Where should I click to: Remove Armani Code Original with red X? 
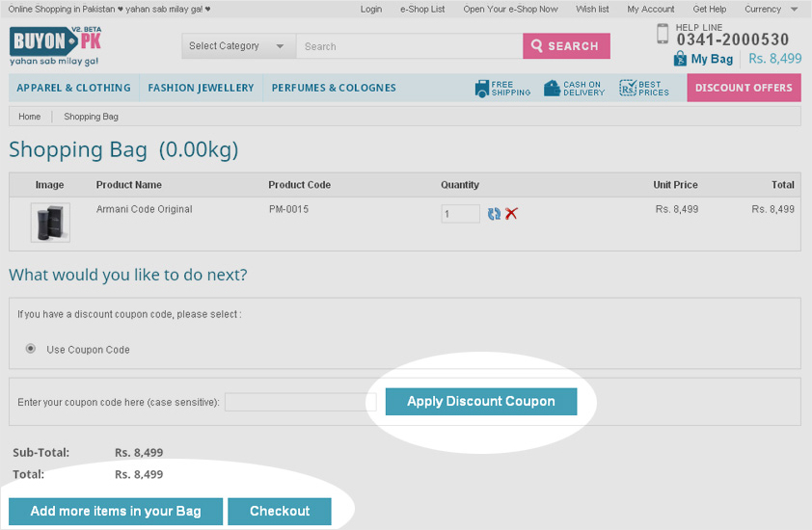click(512, 213)
